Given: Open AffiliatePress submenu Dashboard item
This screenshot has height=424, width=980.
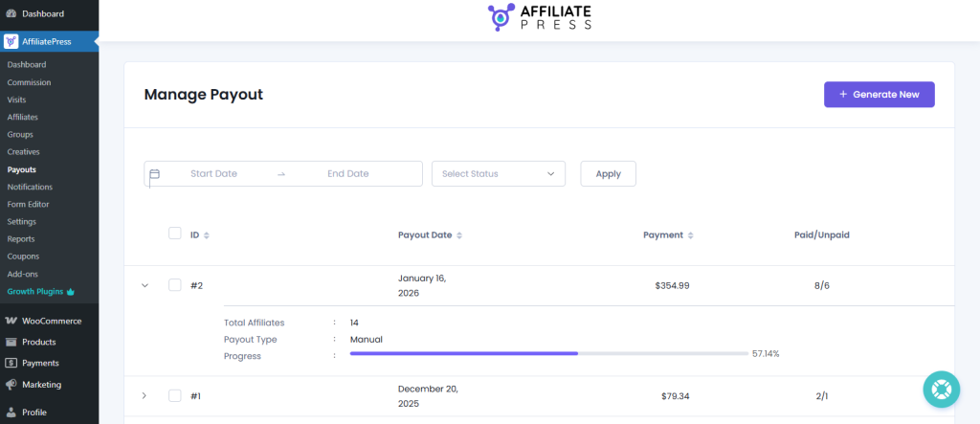Looking at the screenshot, I should pos(27,65).
